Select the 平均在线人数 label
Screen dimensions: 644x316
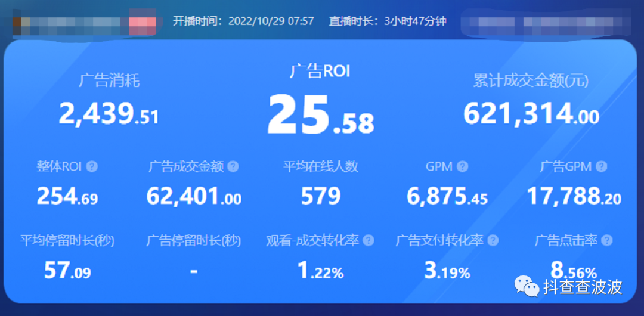point(321,167)
